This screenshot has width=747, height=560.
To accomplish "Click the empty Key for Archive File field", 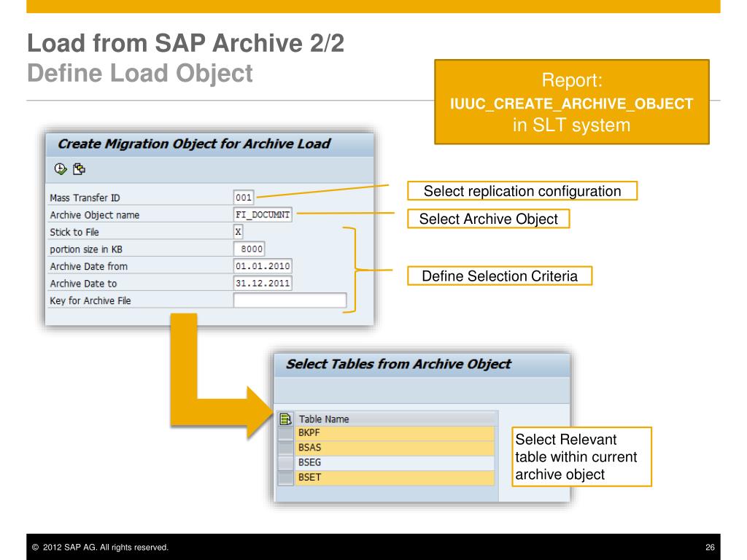I will tap(290, 300).
